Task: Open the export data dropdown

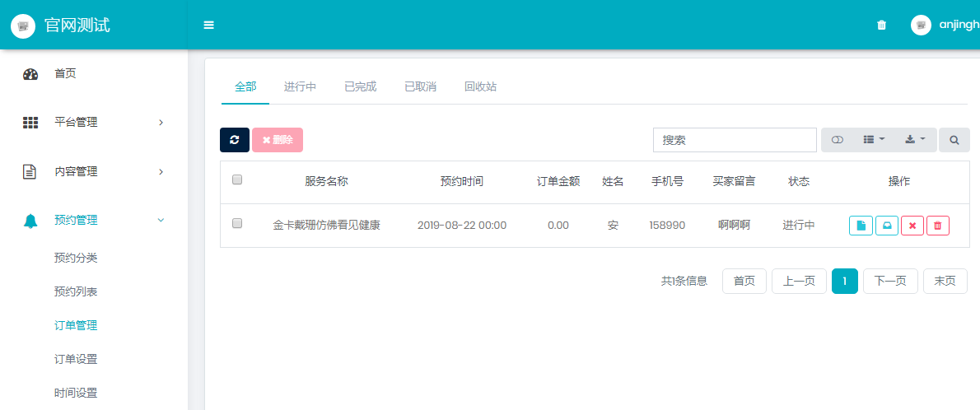Action: (915, 140)
